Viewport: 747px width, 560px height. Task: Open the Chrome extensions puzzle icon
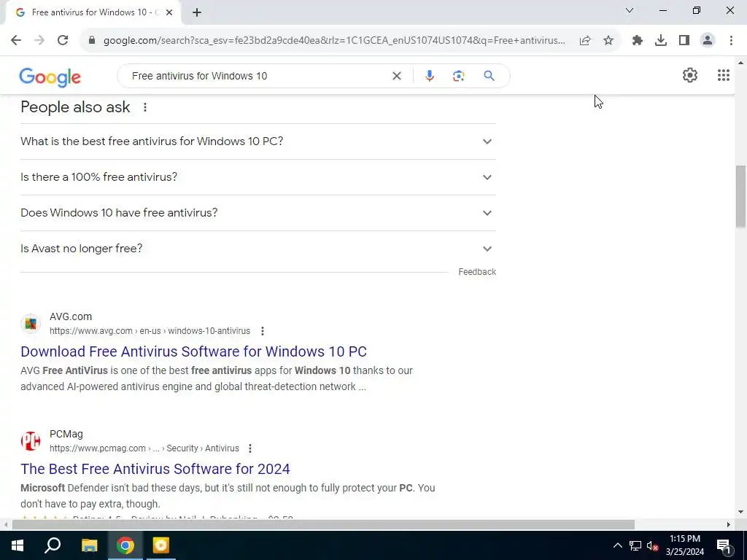pyautogui.click(x=638, y=41)
